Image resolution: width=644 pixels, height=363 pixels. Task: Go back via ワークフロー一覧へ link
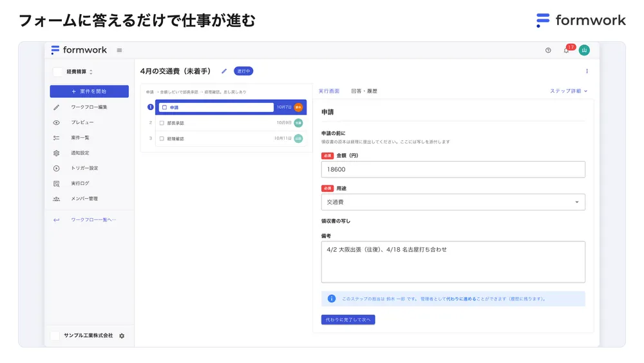(x=93, y=219)
